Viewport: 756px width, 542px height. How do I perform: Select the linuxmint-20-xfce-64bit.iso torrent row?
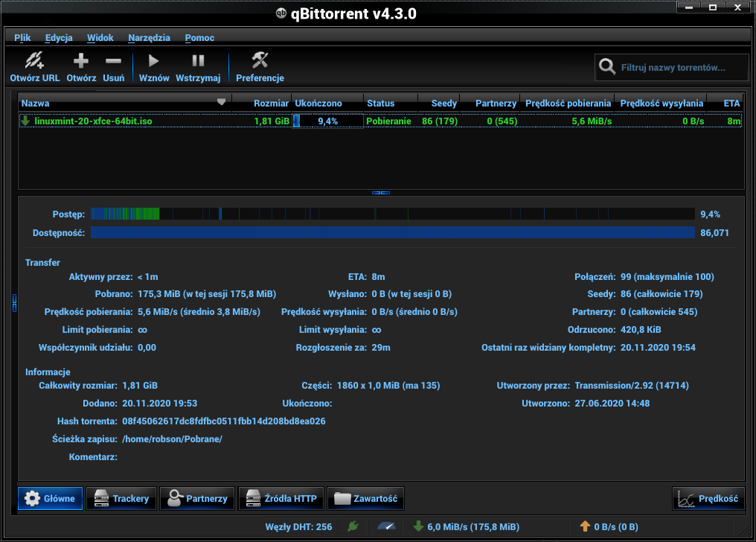pos(380,121)
